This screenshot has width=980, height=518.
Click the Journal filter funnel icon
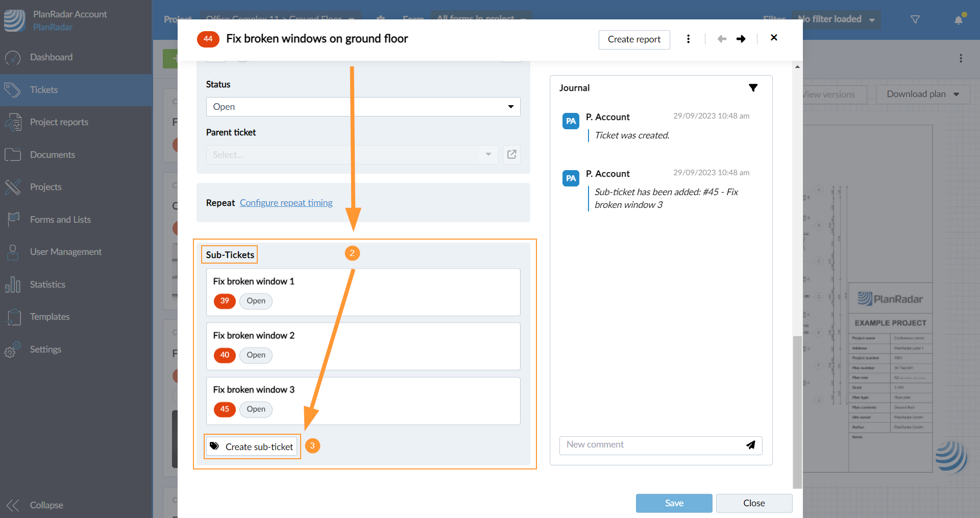click(x=753, y=88)
